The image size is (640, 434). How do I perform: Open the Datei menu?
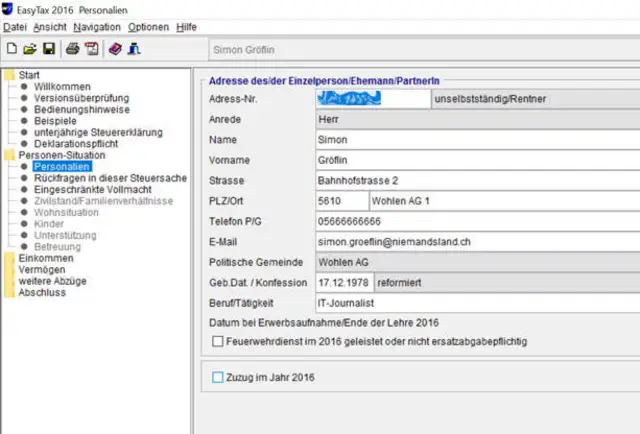click(x=15, y=26)
